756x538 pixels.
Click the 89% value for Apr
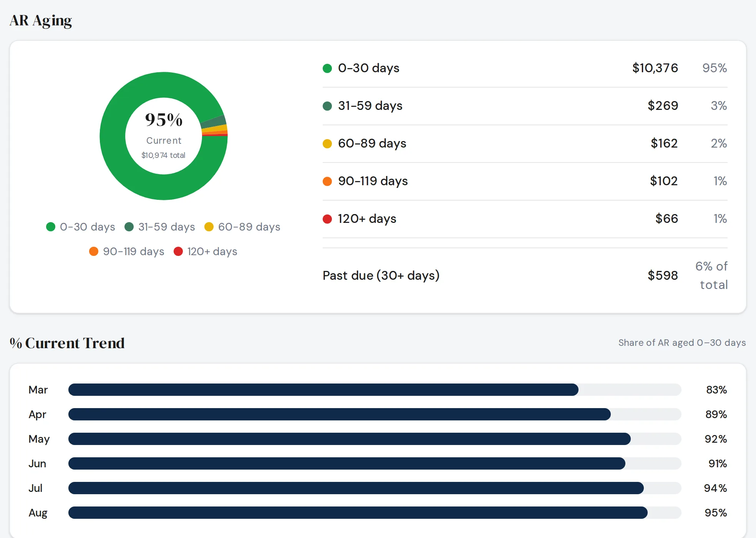tap(716, 414)
